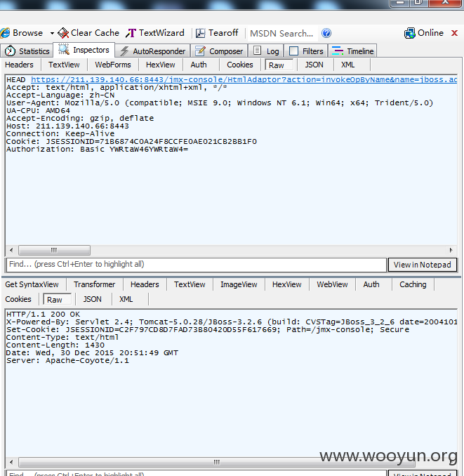Viewport: 464px width, 476px height.
Task: Open the Browse dropdown arrow
Action: point(52,33)
